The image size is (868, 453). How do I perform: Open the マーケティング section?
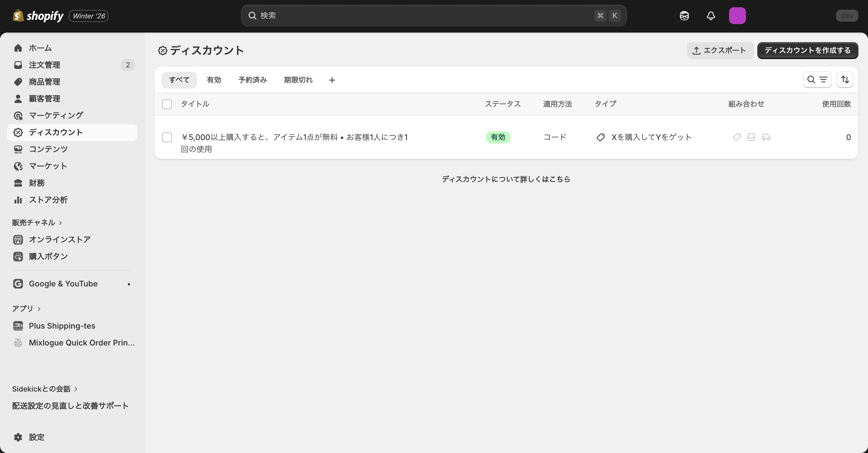pos(55,115)
